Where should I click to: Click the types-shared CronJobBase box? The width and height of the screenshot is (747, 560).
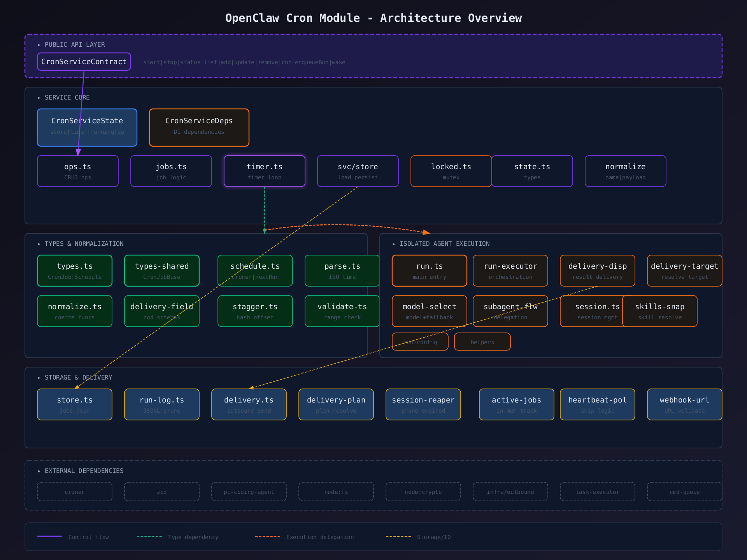(162, 271)
